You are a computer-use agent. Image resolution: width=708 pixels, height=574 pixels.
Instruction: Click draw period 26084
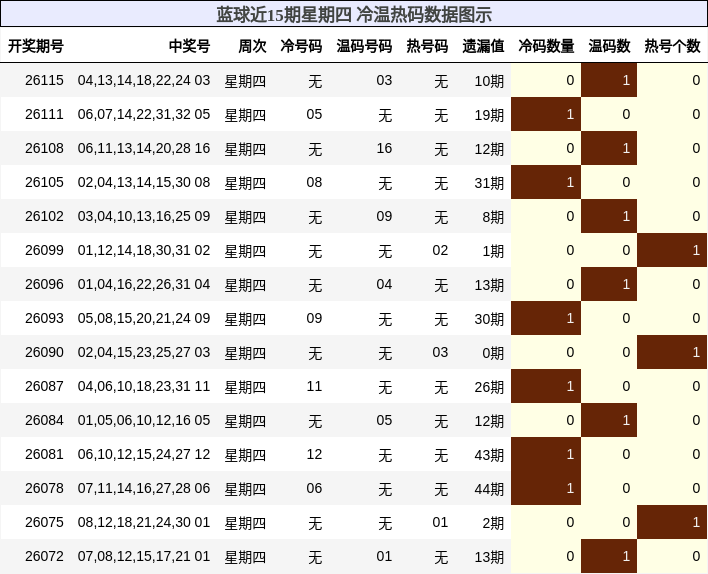coord(44,420)
